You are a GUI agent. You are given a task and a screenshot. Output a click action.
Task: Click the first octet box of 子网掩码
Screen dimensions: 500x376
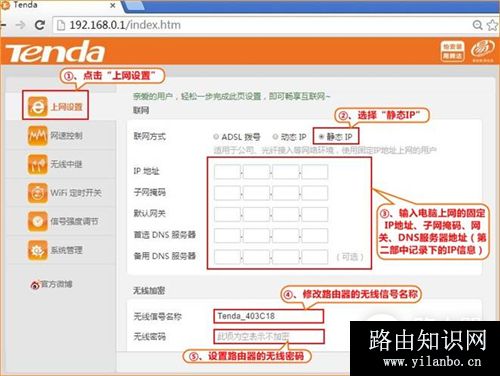pyautogui.click(x=227, y=193)
